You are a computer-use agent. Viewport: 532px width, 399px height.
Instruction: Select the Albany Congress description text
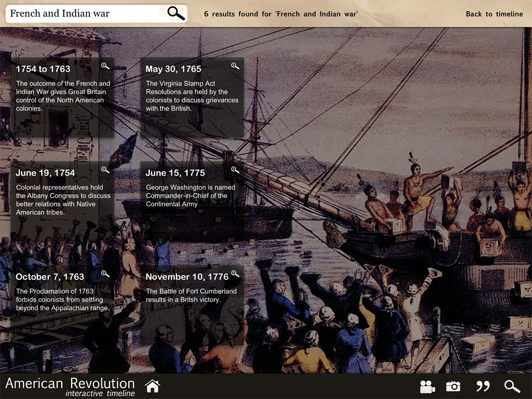(63, 199)
